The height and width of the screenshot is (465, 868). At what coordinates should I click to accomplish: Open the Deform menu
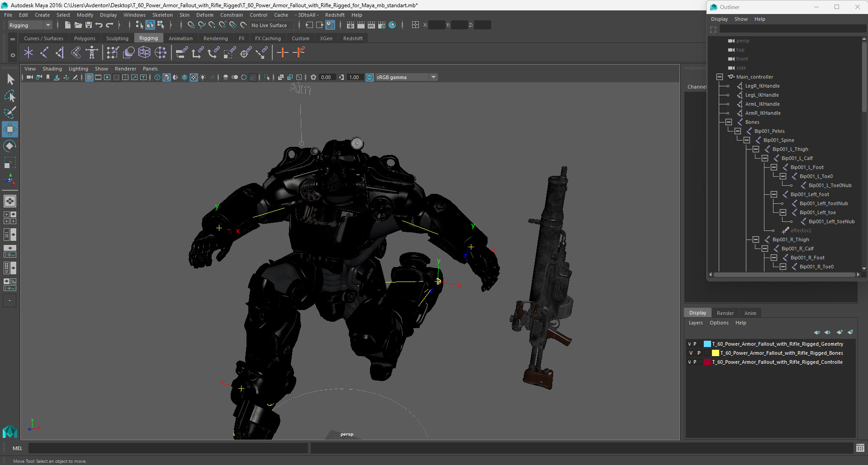click(204, 15)
